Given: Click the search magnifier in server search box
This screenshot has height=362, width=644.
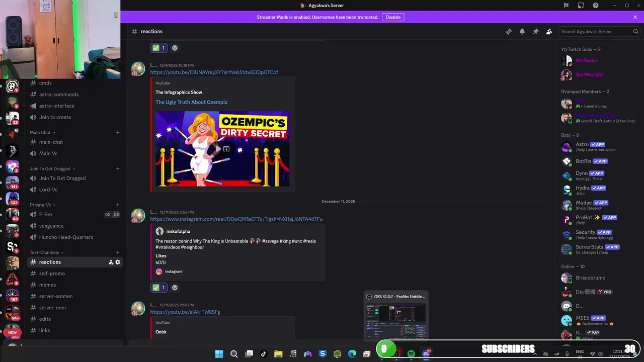Looking at the screenshot, I should click(635, 31).
